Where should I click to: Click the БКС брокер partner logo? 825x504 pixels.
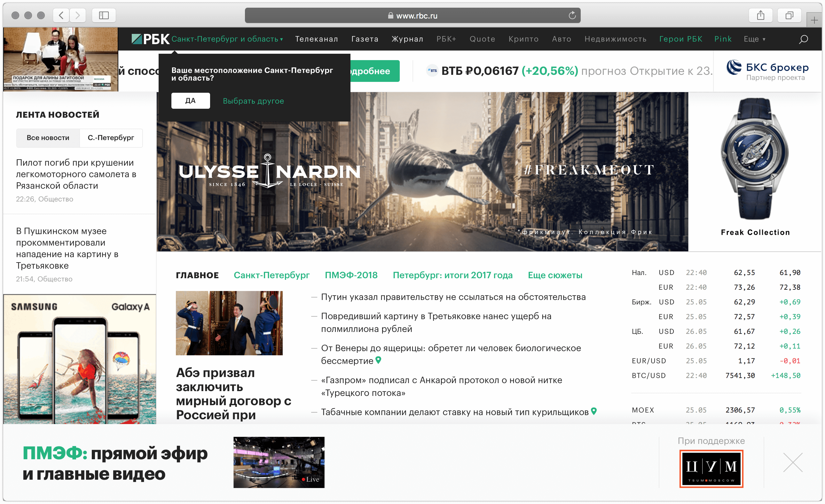[x=767, y=70]
